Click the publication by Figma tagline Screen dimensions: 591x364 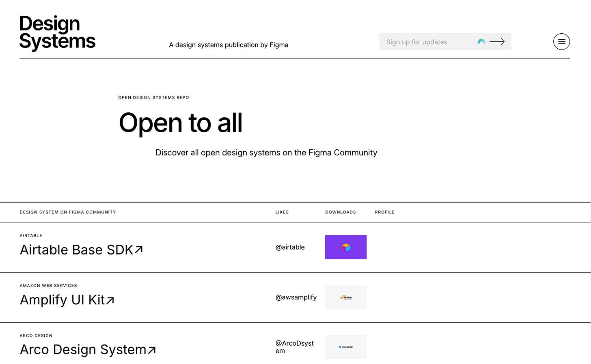229,45
